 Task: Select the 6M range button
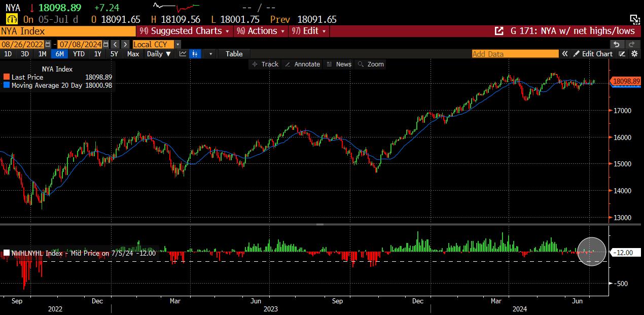(x=59, y=54)
